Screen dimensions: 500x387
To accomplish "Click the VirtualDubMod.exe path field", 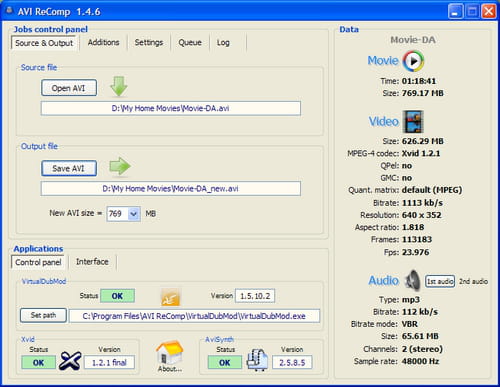I will coord(194,316).
